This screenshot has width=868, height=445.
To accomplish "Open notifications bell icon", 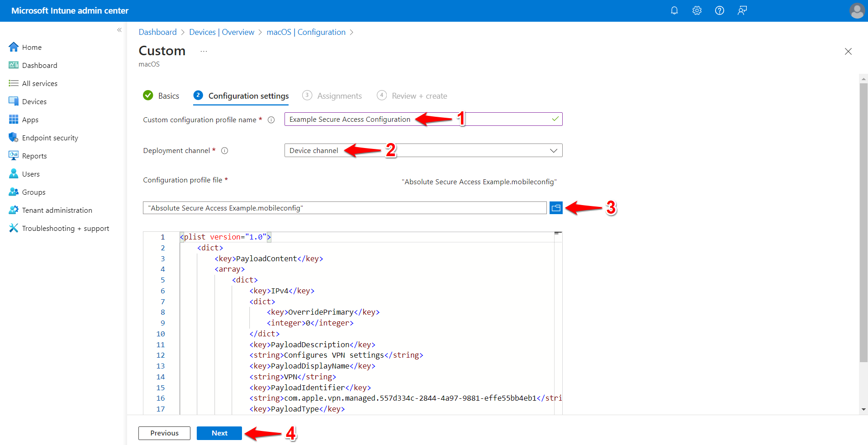I will [674, 10].
